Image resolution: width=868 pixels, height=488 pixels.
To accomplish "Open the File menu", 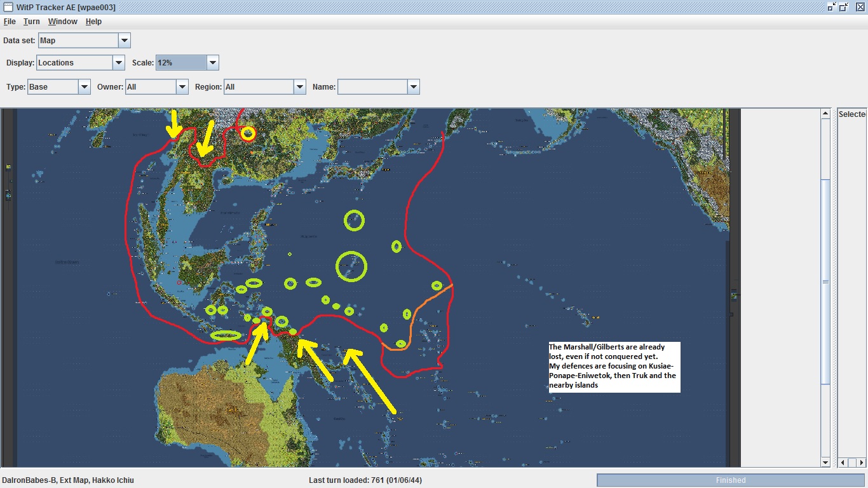I will pos(10,22).
